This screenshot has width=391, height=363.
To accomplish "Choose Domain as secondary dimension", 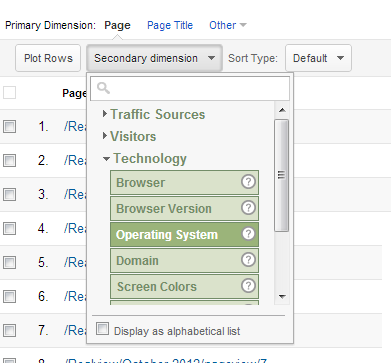I will [184, 260].
